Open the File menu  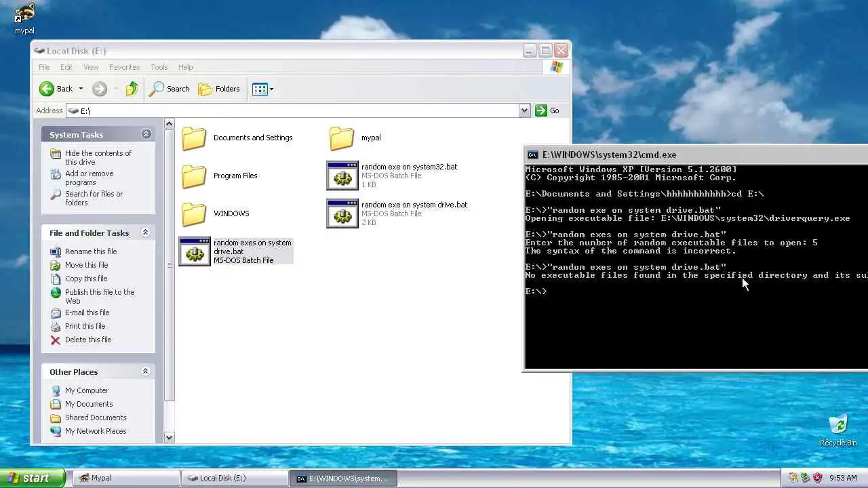(x=44, y=67)
